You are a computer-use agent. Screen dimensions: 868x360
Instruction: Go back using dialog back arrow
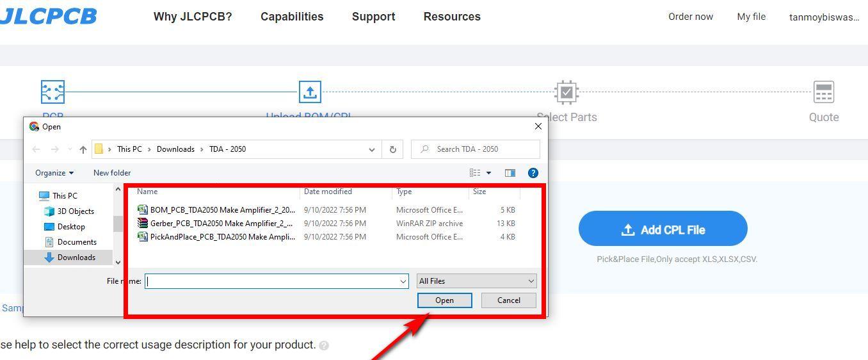coord(36,149)
